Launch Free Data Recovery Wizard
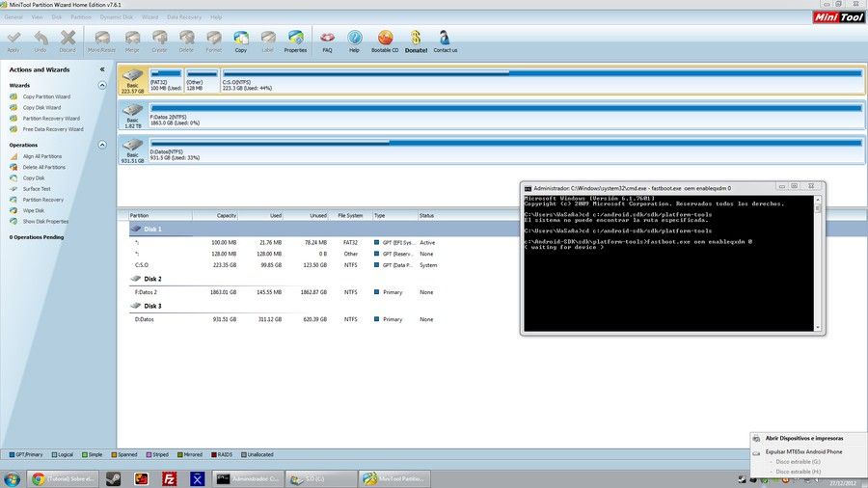The height and width of the screenshot is (488, 868). pyautogui.click(x=53, y=129)
